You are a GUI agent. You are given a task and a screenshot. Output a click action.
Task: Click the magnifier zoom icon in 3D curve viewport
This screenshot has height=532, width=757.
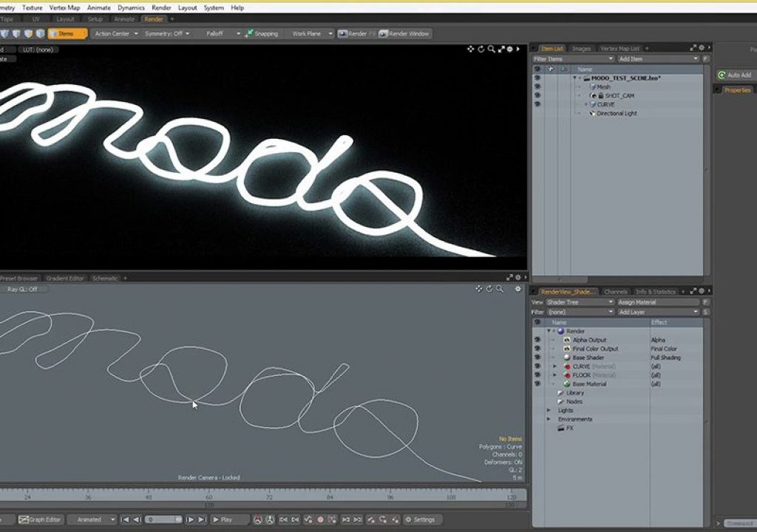[x=500, y=289]
